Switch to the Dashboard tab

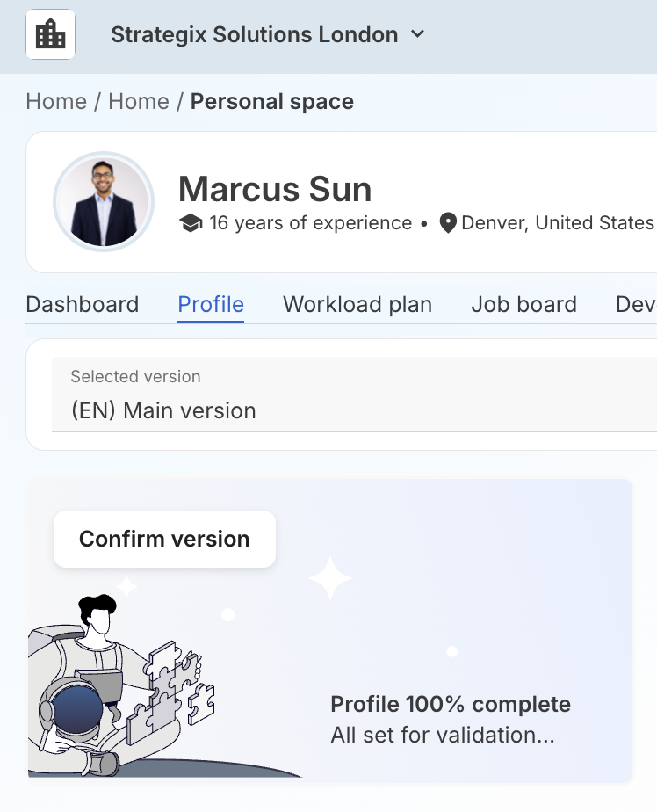[83, 305]
